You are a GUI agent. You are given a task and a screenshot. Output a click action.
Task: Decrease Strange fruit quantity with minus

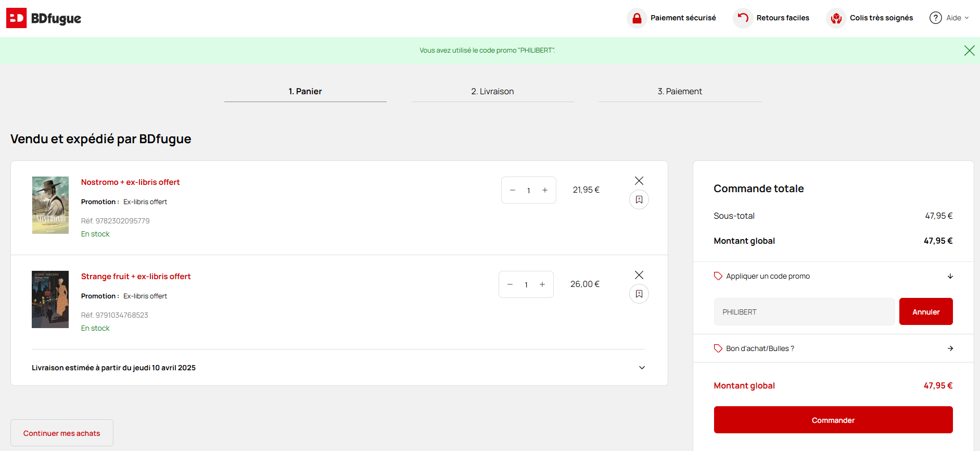click(x=510, y=284)
